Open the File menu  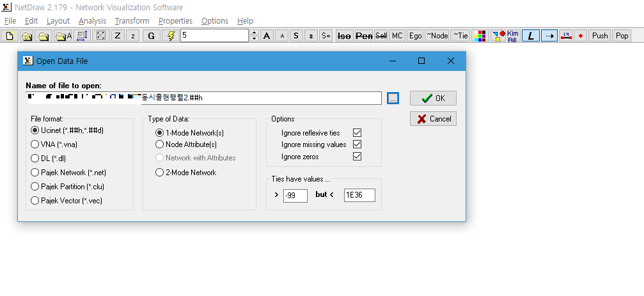pyautogui.click(x=10, y=21)
